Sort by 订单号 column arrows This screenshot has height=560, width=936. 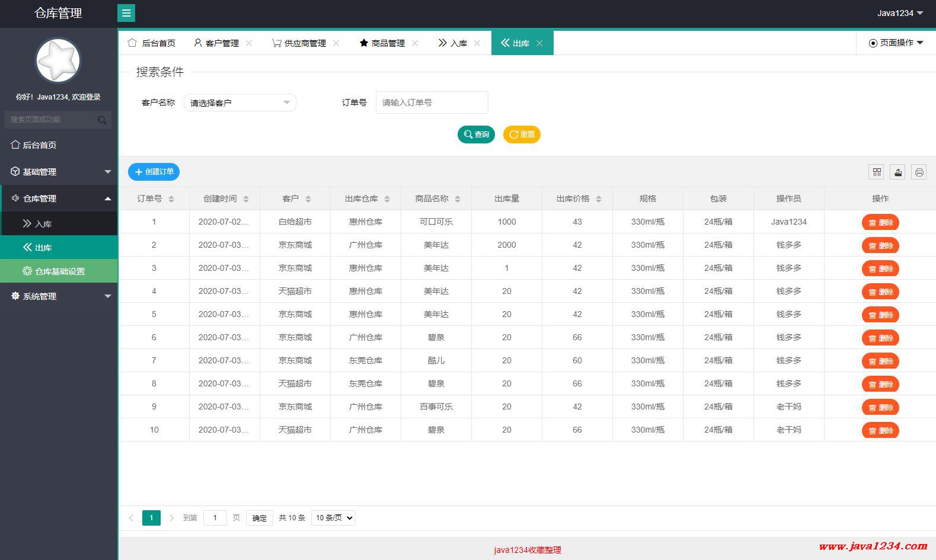click(171, 199)
